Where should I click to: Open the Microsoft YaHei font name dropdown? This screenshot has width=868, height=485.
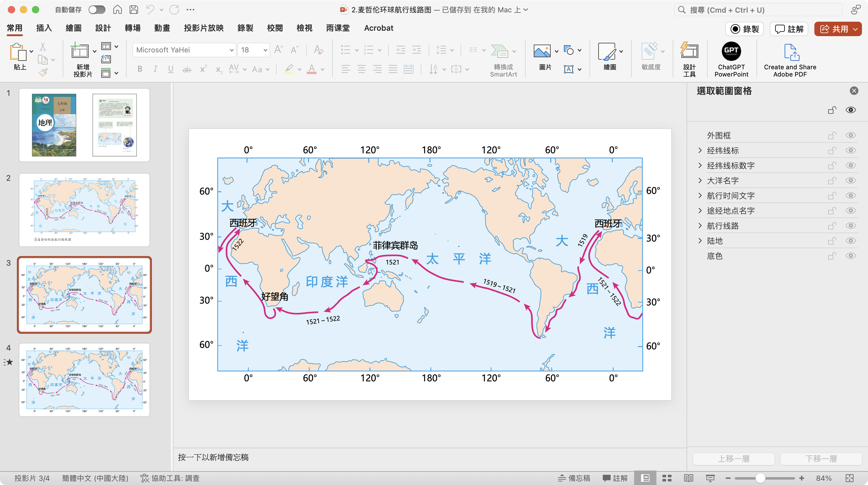click(x=231, y=50)
